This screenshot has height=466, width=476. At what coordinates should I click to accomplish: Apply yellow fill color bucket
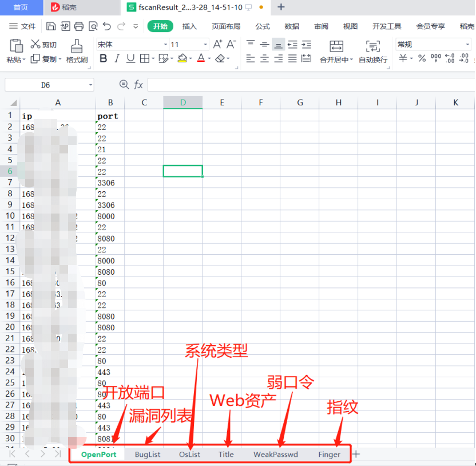[x=182, y=58]
